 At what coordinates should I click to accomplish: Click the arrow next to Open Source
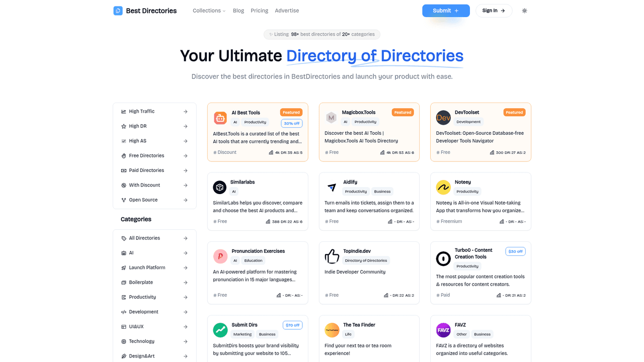(186, 200)
